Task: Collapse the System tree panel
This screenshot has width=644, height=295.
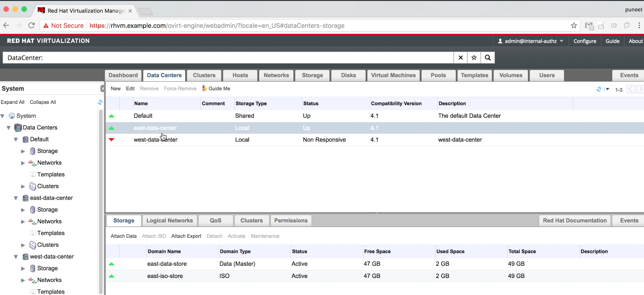Action: coord(102,89)
